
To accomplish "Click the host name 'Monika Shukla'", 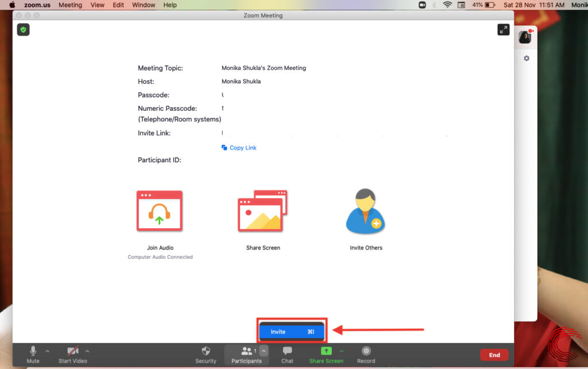I will [241, 82].
